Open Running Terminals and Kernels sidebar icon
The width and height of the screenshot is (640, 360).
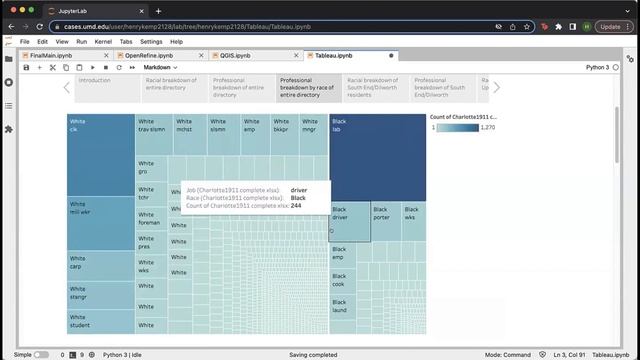click(9, 82)
